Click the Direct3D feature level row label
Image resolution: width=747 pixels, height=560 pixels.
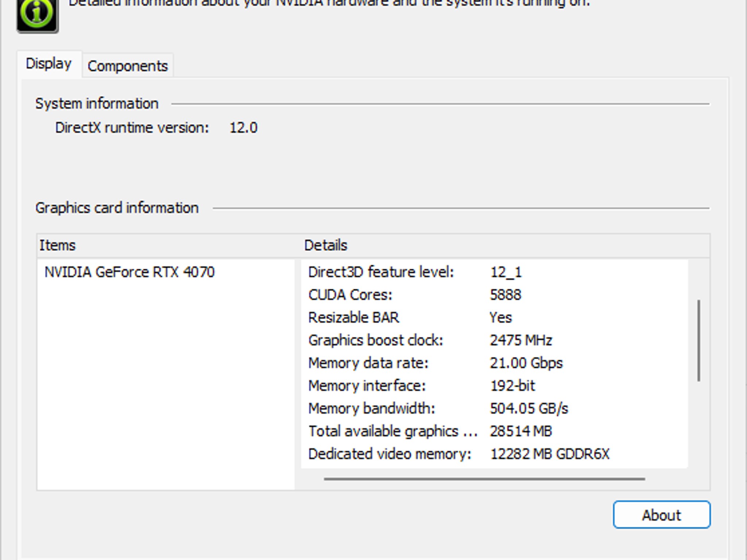381,272
